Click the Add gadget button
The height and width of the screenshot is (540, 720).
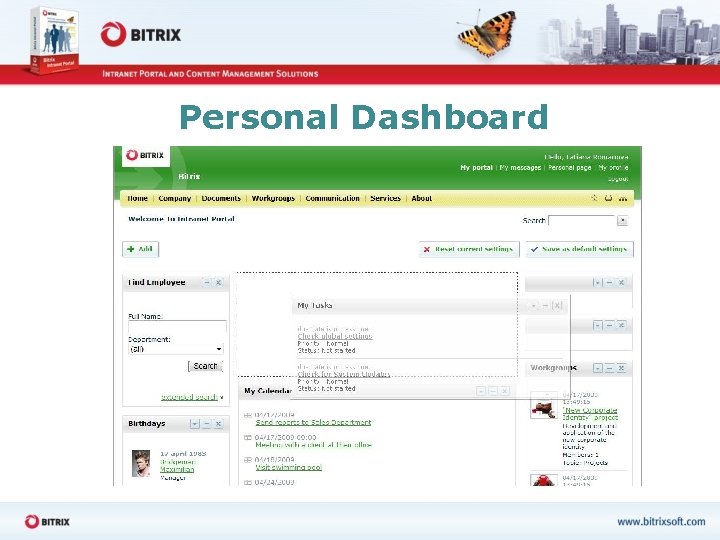(x=141, y=249)
